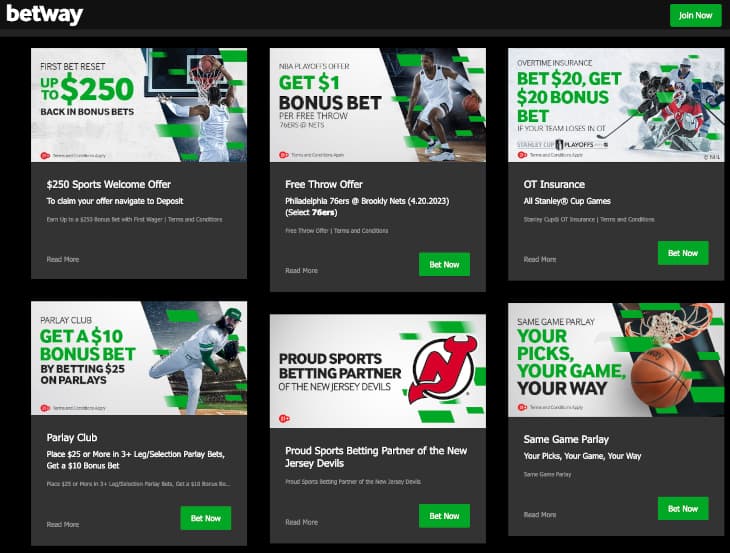The height and width of the screenshot is (553, 730).
Task: Click Bet Now under OT Insurance
Action: pos(683,253)
